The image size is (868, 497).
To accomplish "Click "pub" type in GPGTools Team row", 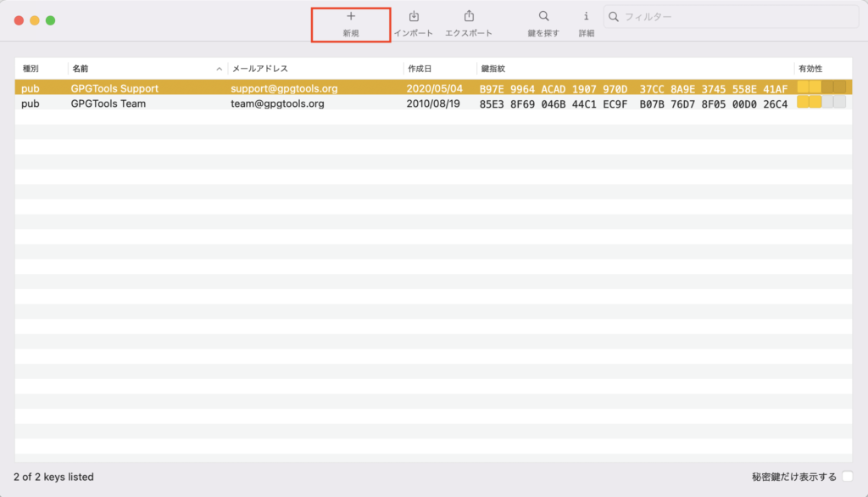I will [x=31, y=103].
